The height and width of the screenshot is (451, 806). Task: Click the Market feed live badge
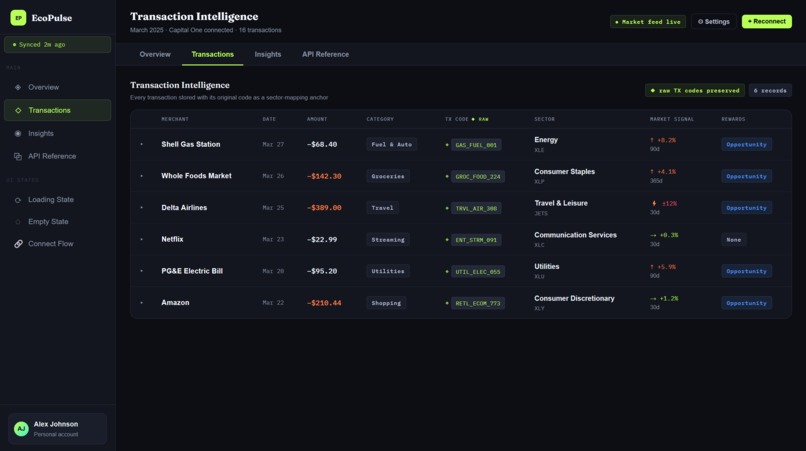(x=648, y=22)
